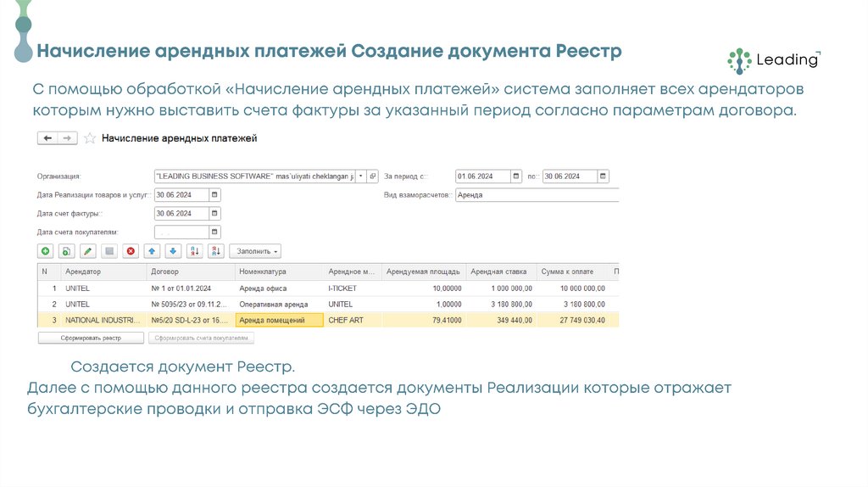Image resolution: width=868 pixels, height=487 pixels.
Task: Click the Вид взаиморасчетов field with Аренда
Action: pyautogui.click(x=537, y=194)
